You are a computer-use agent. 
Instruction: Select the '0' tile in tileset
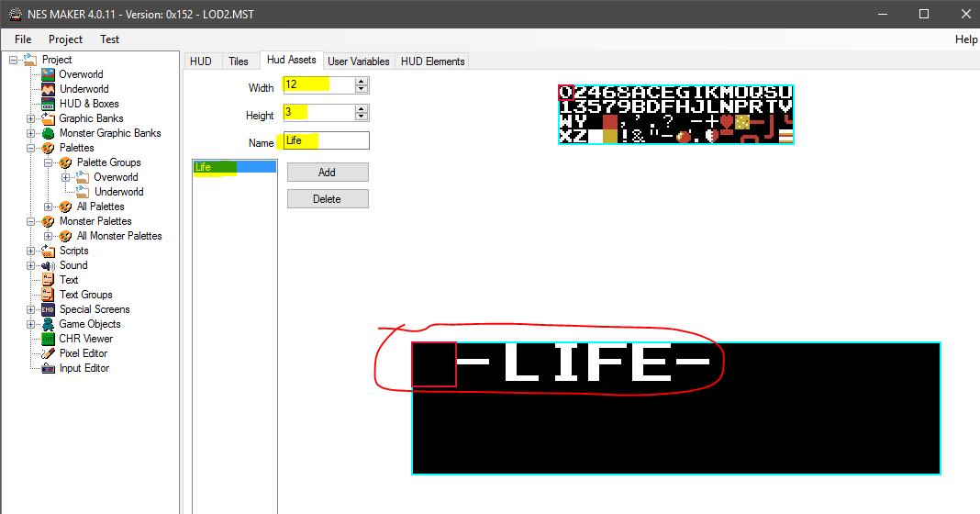click(565, 93)
